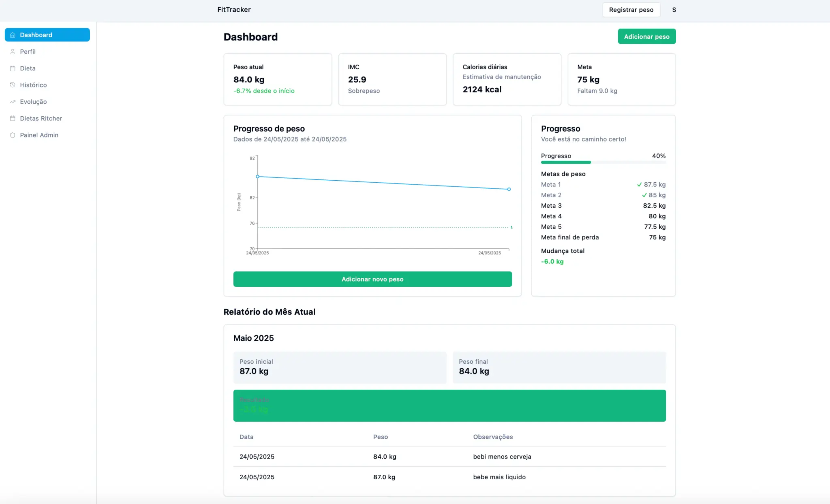
Task: Click the green Resultado banner in Maio 2025
Action: 449,405
